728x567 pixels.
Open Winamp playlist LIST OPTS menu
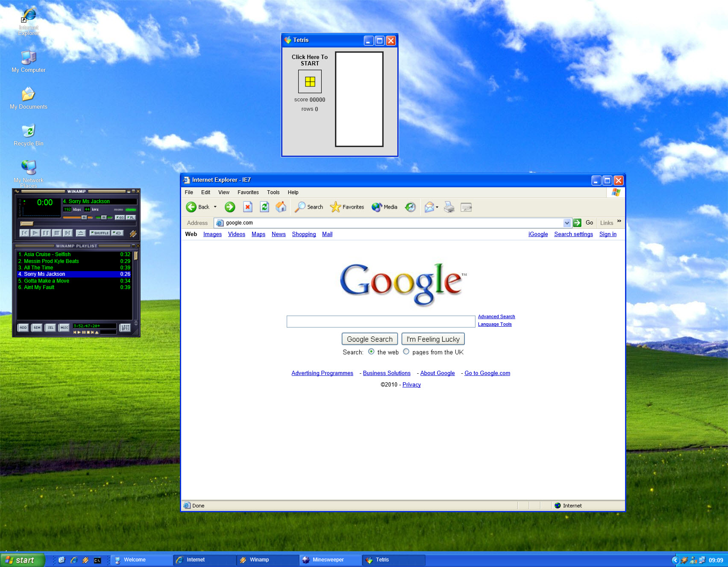tap(125, 328)
